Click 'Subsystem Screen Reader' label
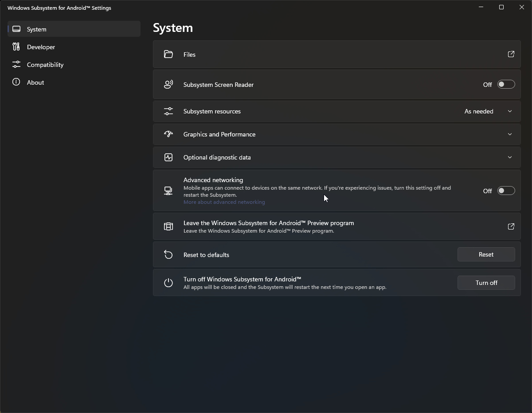The image size is (532, 413). tap(219, 85)
